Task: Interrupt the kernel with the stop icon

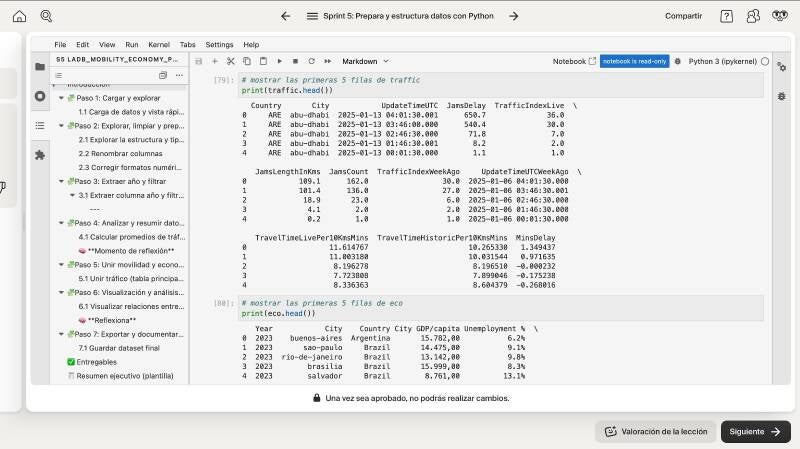Action: click(296, 61)
